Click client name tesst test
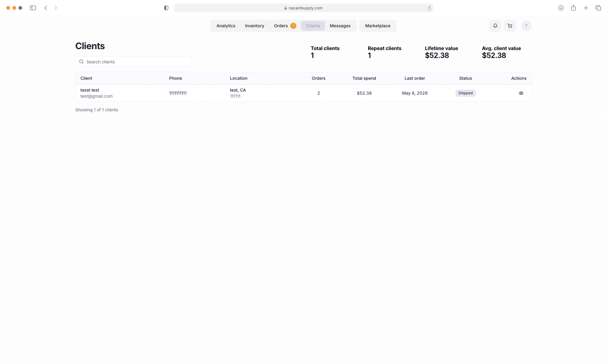The image size is (607, 364). (x=90, y=90)
